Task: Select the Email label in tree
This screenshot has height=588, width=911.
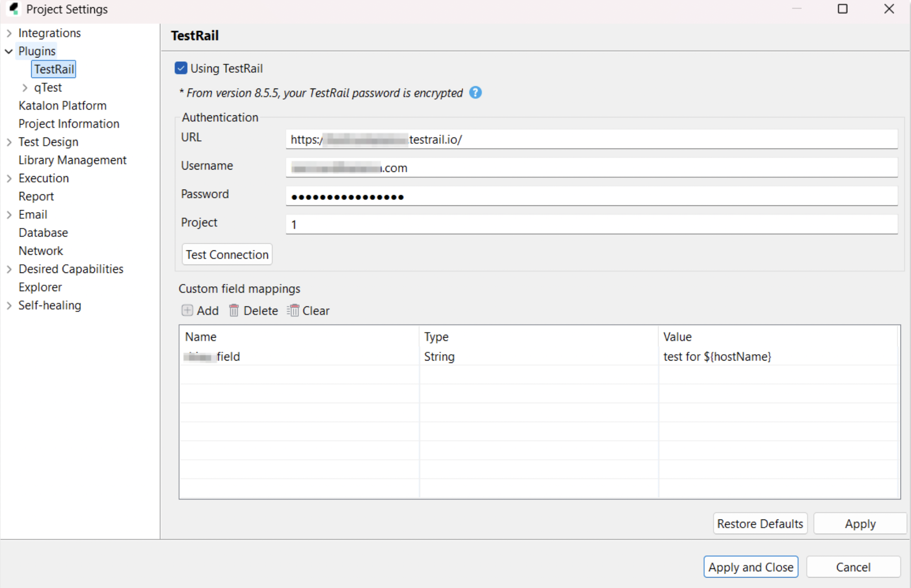Action: pos(33,215)
